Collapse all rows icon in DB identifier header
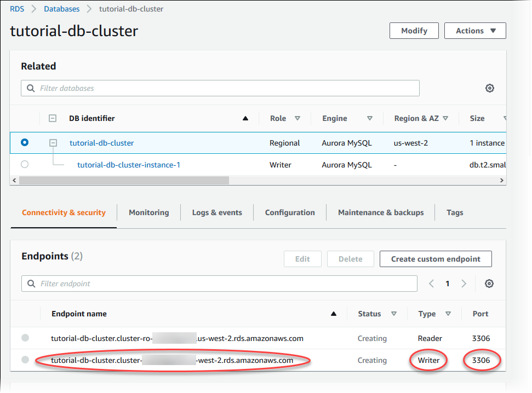The width and height of the screenshot is (532, 393). (53, 118)
